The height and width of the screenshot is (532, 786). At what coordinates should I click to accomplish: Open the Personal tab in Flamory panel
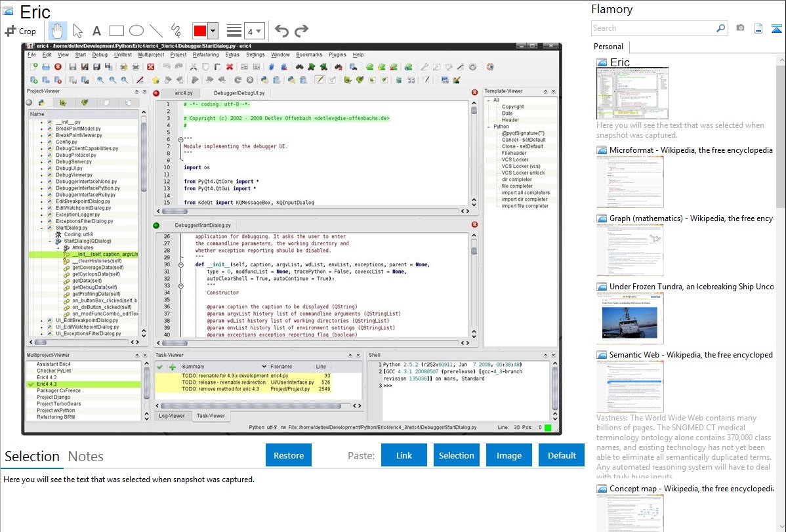click(608, 47)
